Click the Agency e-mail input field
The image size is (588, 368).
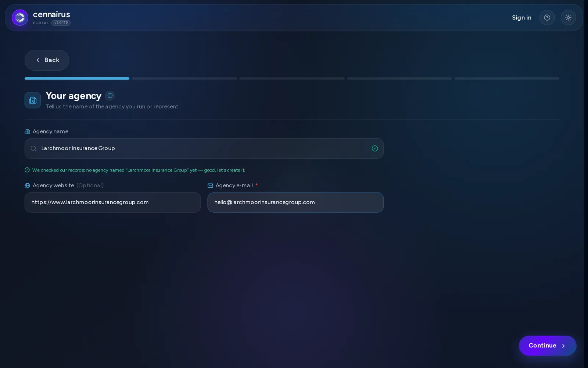point(295,202)
